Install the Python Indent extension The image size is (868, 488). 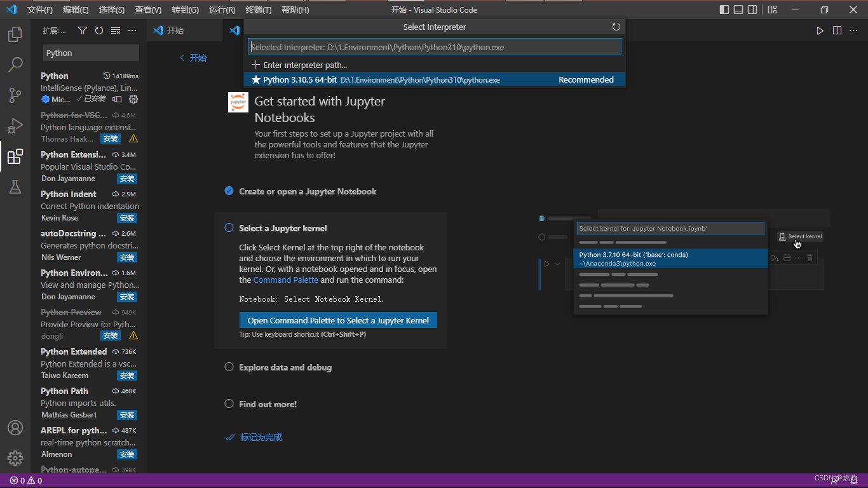coord(126,218)
